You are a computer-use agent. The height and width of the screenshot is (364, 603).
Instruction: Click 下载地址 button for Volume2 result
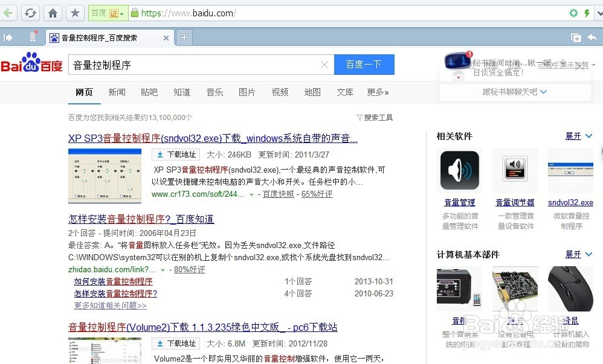click(176, 343)
